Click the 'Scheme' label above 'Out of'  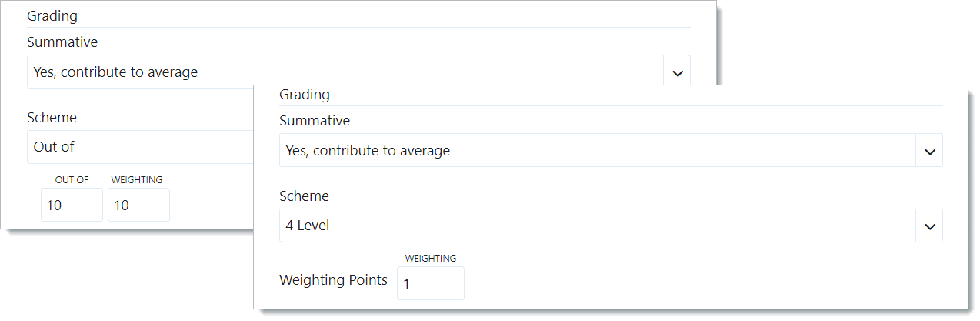tap(52, 118)
